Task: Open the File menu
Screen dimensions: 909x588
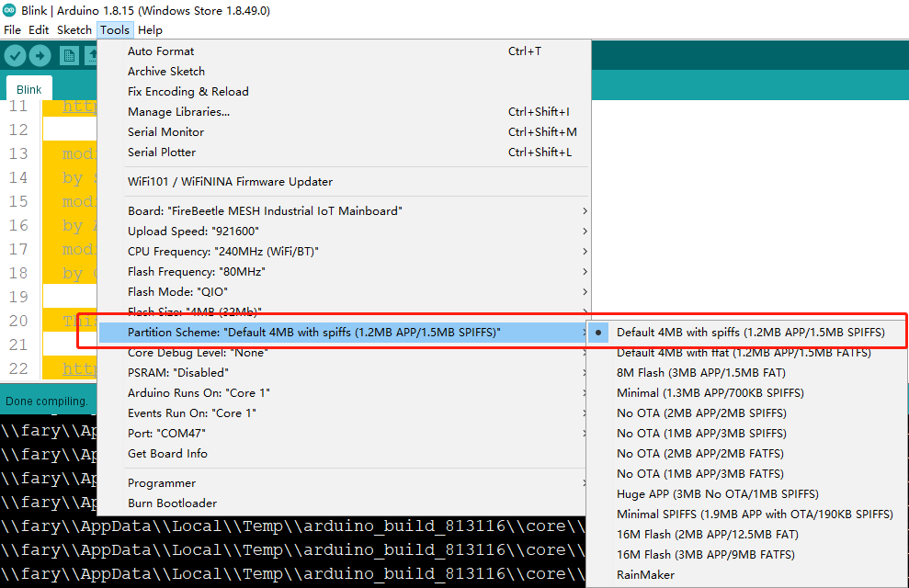Action: click(x=12, y=30)
